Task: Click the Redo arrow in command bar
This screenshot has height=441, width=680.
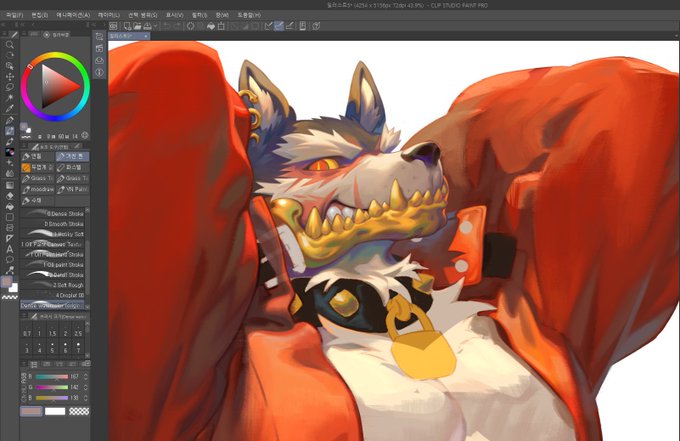Action: [x=177, y=26]
